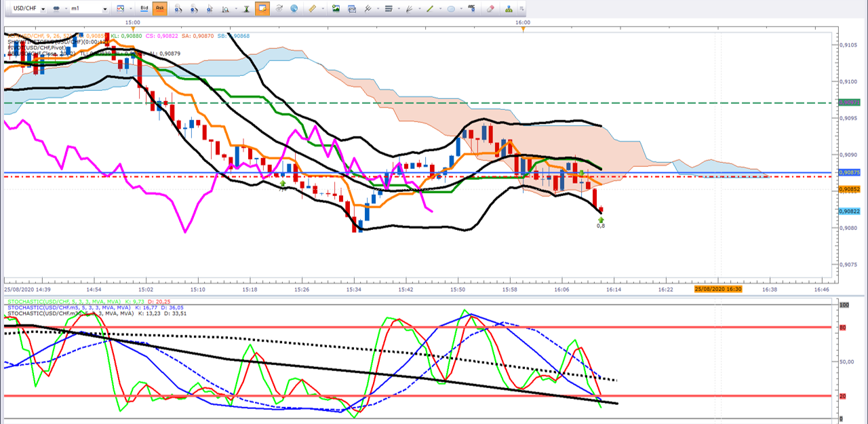Click the green arrow marker labeled 0,8
868x424 pixels.
coord(601,220)
